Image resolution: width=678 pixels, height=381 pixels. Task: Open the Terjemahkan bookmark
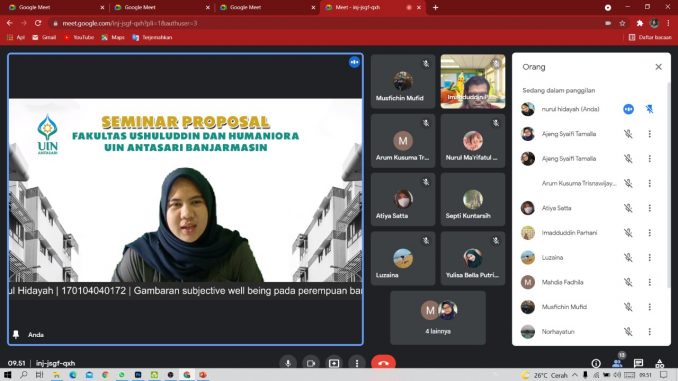[152, 38]
